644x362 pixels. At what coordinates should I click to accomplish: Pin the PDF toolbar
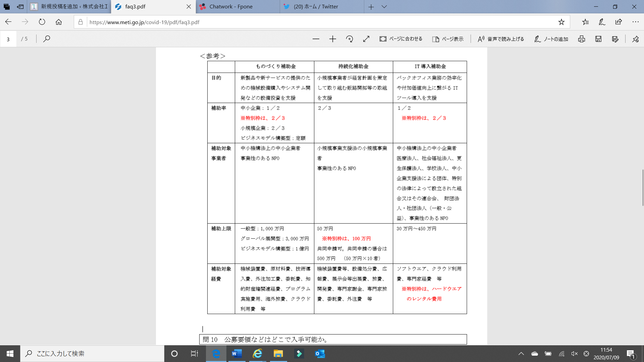click(635, 39)
